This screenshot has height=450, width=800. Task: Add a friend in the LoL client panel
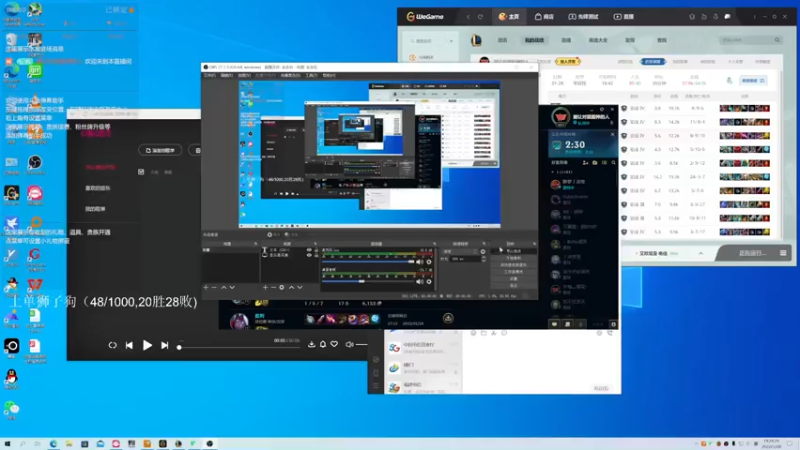[x=585, y=163]
